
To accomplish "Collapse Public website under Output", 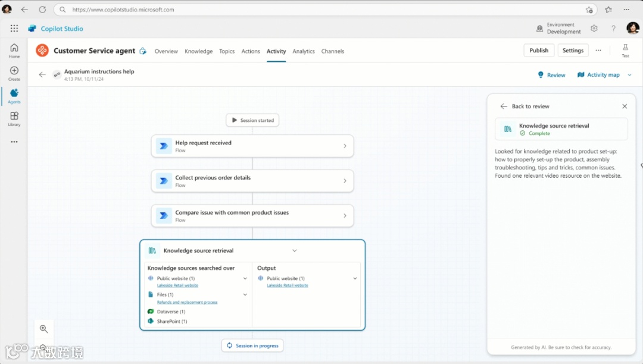I will point(355,278).
